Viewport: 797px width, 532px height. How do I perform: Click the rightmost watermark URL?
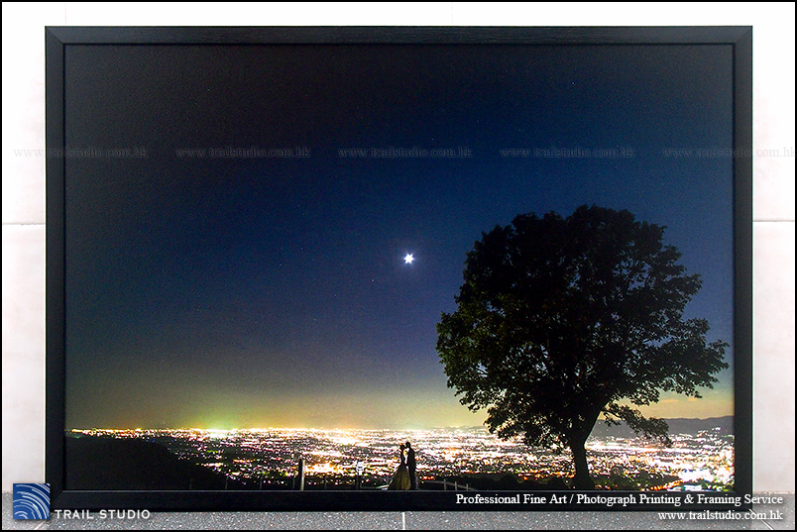727,153
